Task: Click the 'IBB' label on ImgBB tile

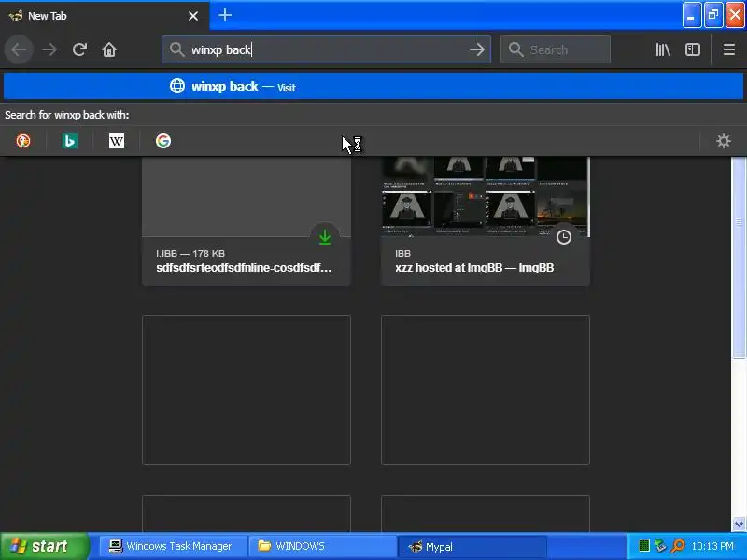Action: (402, 253)
